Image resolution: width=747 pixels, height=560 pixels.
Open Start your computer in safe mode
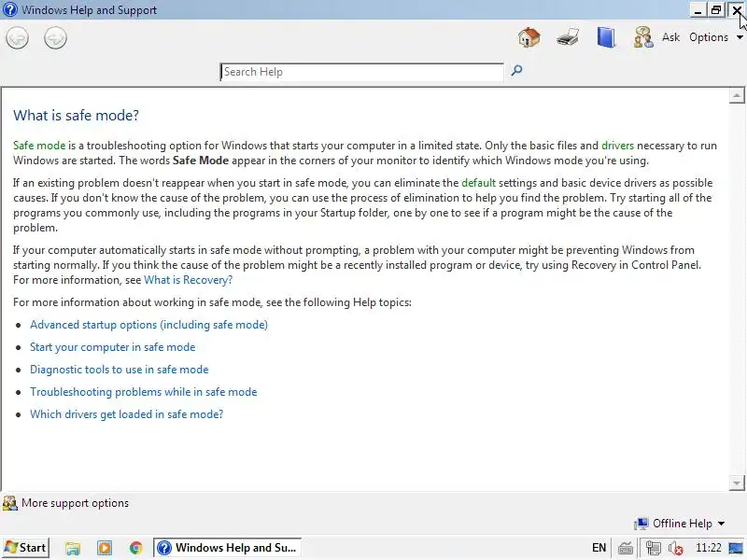coord(112,347)
